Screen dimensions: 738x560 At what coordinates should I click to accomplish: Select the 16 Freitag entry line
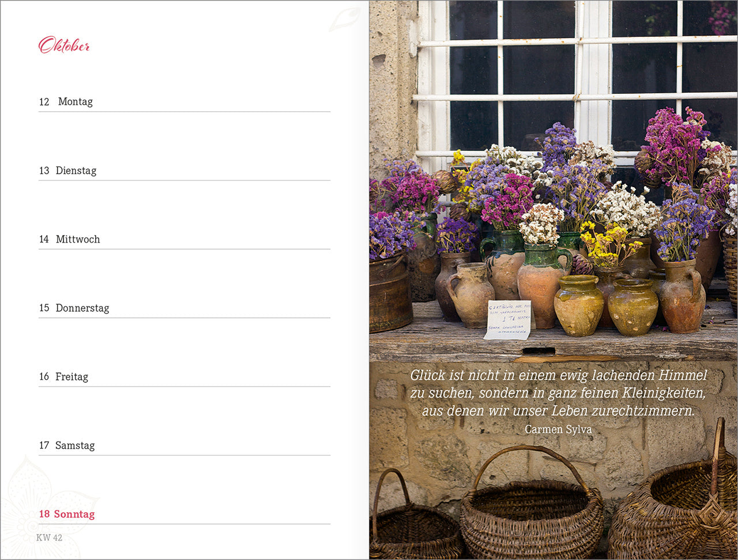(184, 377)
